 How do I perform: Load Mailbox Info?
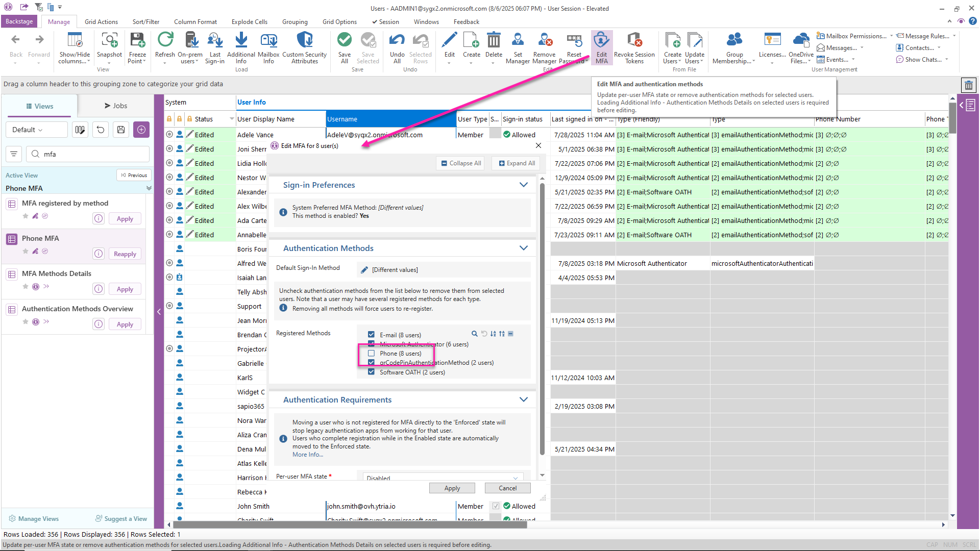pos(268,47)
